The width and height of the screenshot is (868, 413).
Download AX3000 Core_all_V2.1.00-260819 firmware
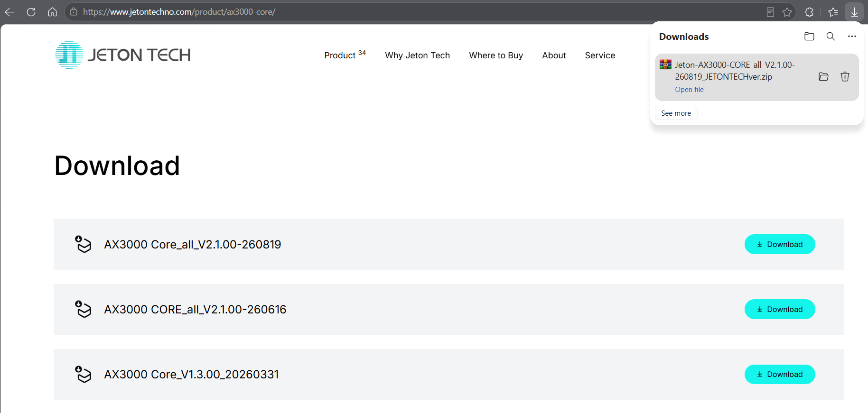point(780,244)
